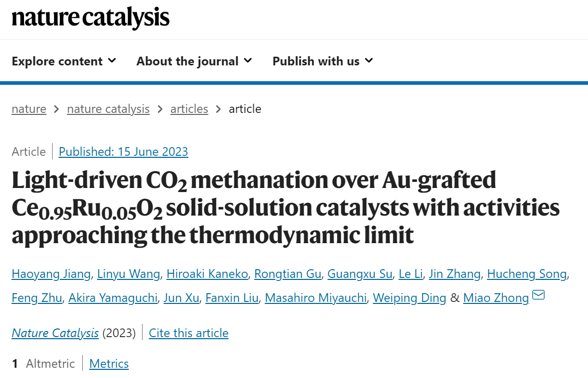Click the Cite this article link
Image resolution: width=588 pixels, height=378 pixels.
tap(189, 333)
